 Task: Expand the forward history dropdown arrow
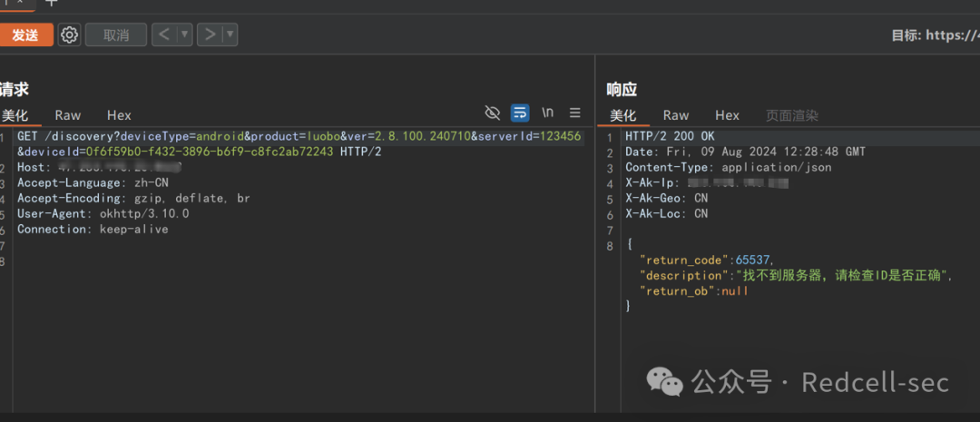tap(230, 34)
